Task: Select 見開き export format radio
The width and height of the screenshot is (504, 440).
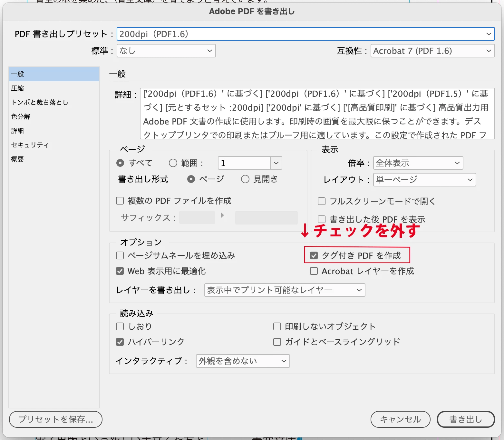Action: (x=245, y=179)
